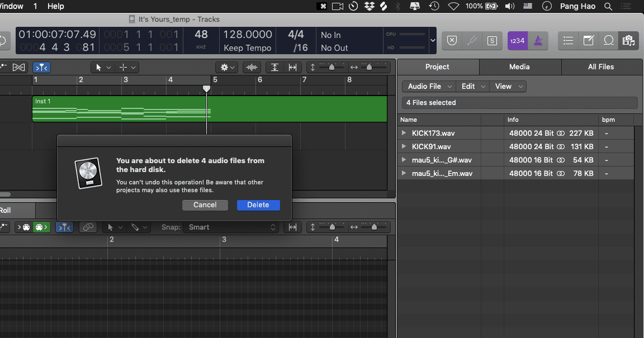This screenshot has width=644, height=338.
Task: Open the Time Machine menu bar icon
Action: (434, 6)
